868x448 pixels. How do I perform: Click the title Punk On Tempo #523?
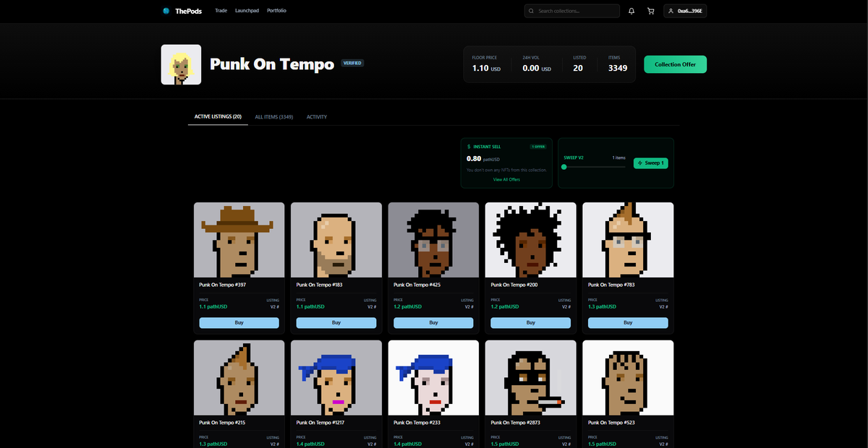pos(611,423)
